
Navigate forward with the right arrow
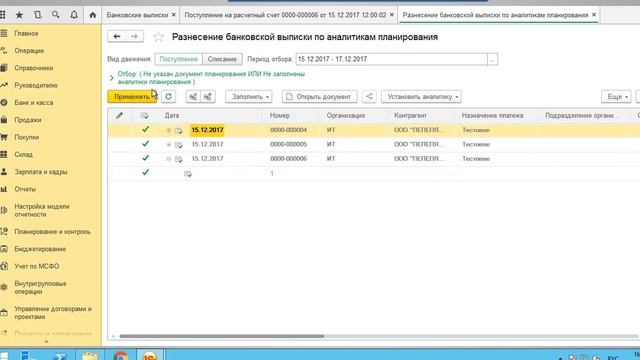[x=134, y=36]
